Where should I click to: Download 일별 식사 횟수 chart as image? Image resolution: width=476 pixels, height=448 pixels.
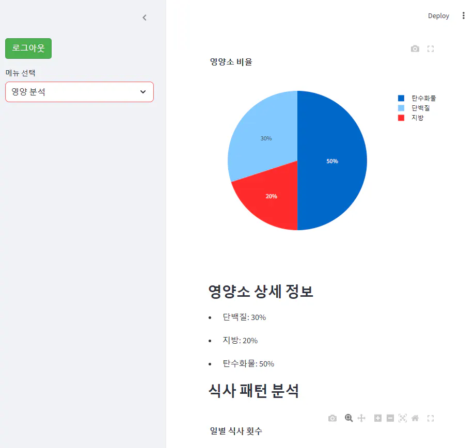tap(332, 418)
